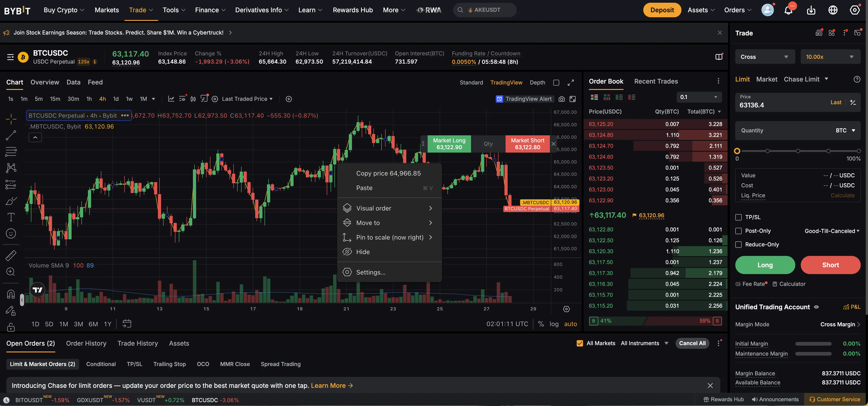
Task: Open chart scale settings gear
Action: (566, 309)
